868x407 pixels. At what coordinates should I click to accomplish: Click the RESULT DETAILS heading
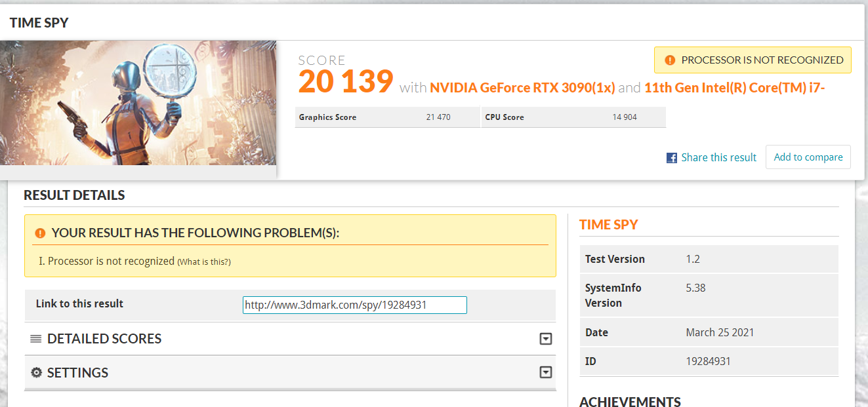click(74, 195)
